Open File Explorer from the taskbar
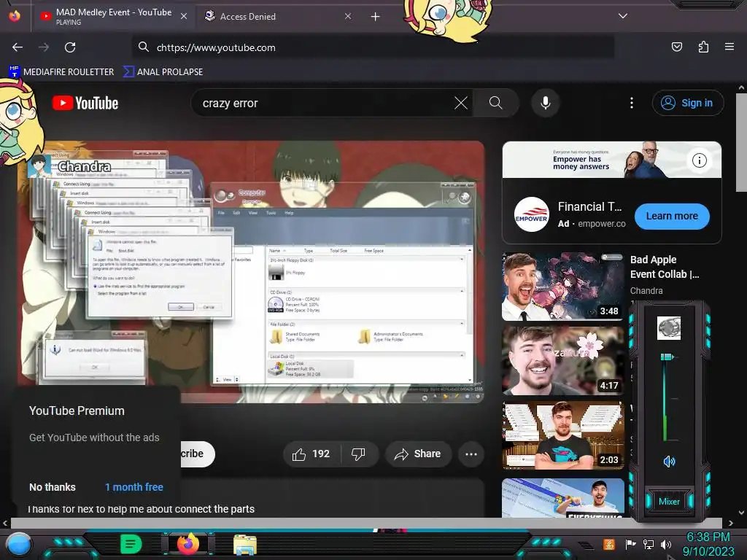This screenshot has height=560, width=747. point(245,545)
